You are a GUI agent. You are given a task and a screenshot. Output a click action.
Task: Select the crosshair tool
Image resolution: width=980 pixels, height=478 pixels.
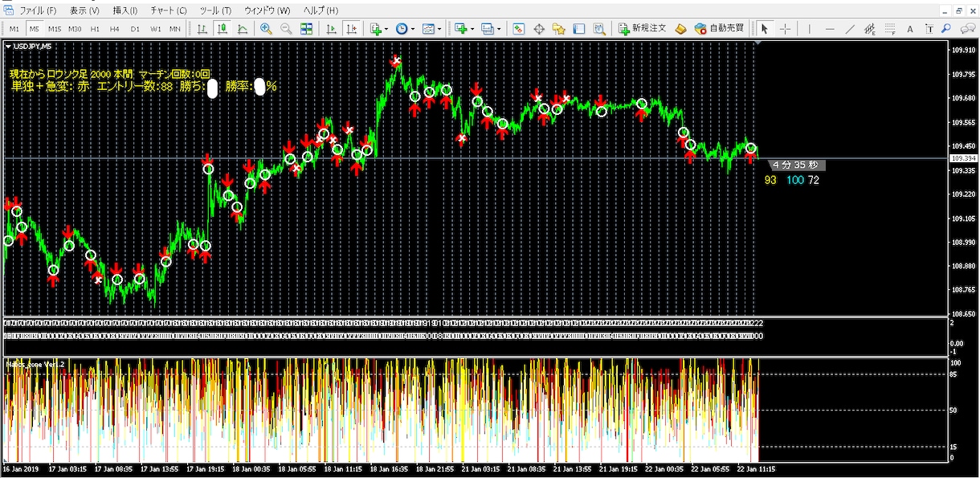point(785,29)
